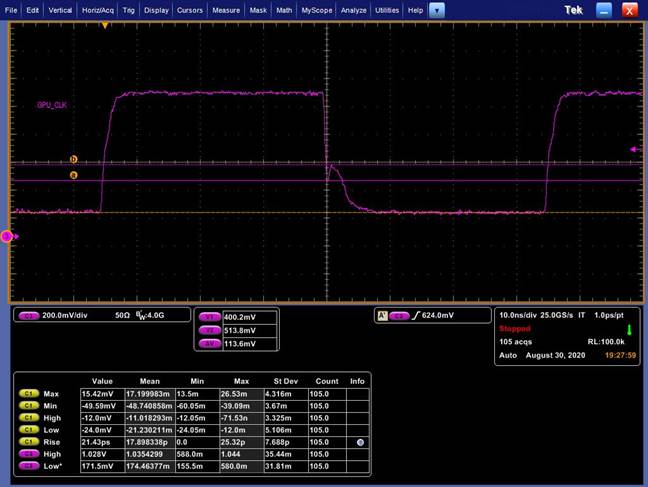The height and width of the screenshot is (487, 648).
Task: Click the C1 badge in Rise measurement row
Action: [x=29, y=442]
